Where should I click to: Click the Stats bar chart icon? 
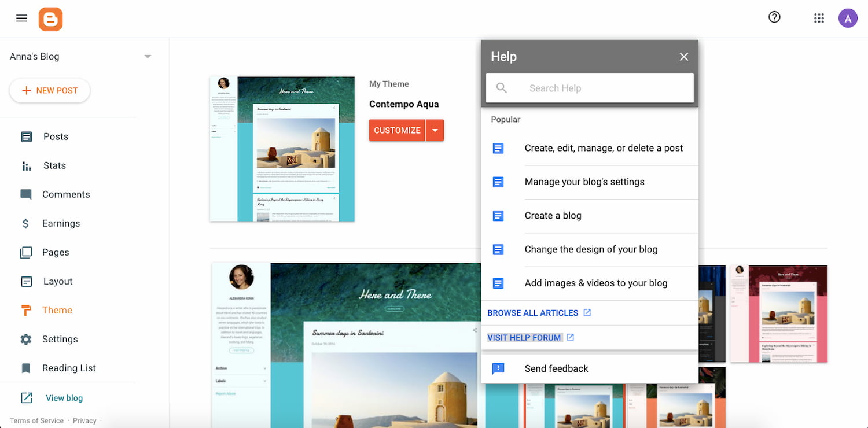(27, 166)
